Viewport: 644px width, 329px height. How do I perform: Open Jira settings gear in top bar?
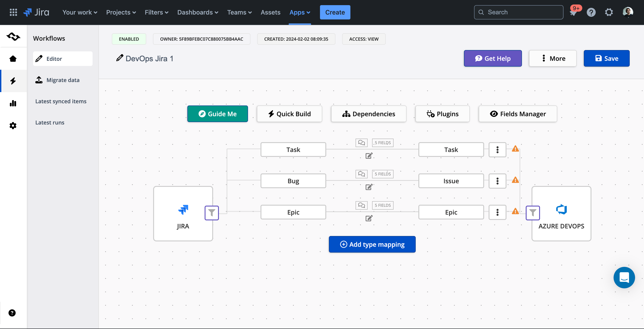coord(609,13)
